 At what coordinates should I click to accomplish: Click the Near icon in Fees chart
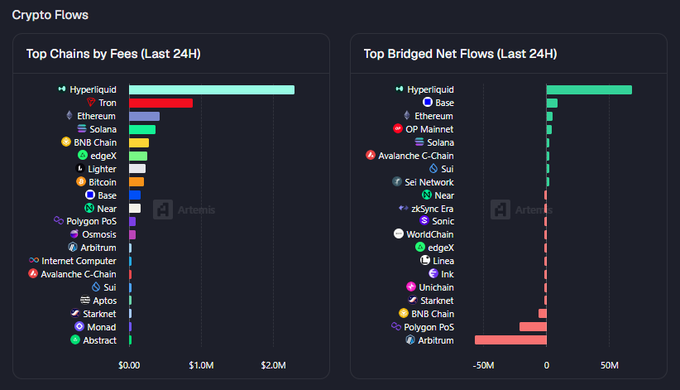coord(89,208)
